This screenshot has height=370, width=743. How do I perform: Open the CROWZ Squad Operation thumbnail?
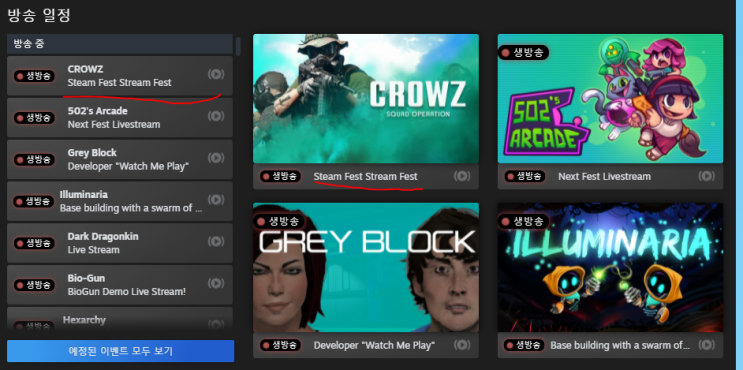click(x=366, y=99)
